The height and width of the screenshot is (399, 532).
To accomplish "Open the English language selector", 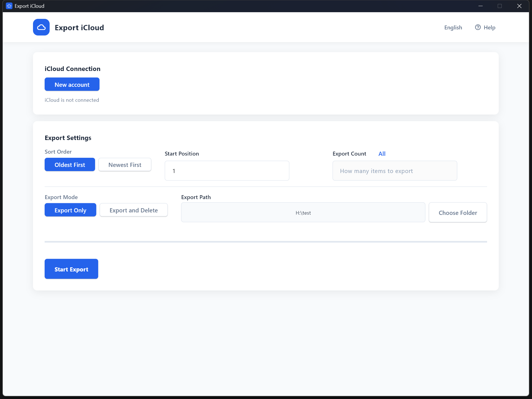I will (453, 27).
